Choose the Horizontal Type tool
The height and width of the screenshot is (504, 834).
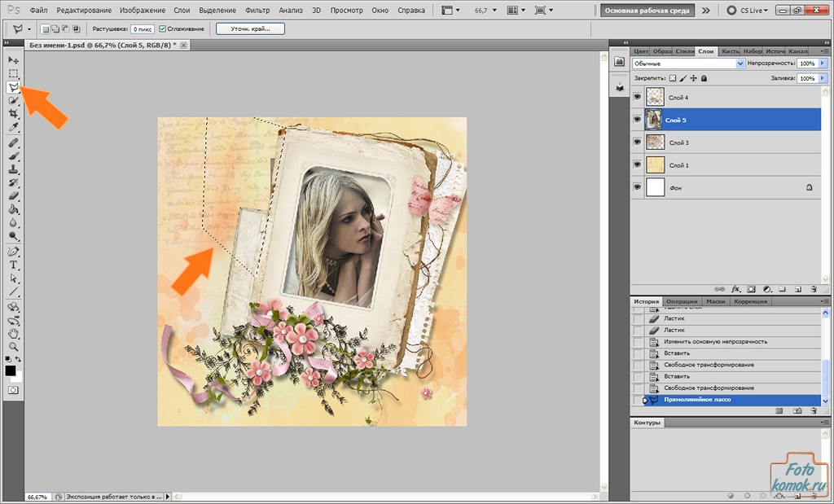pos(13,265)
